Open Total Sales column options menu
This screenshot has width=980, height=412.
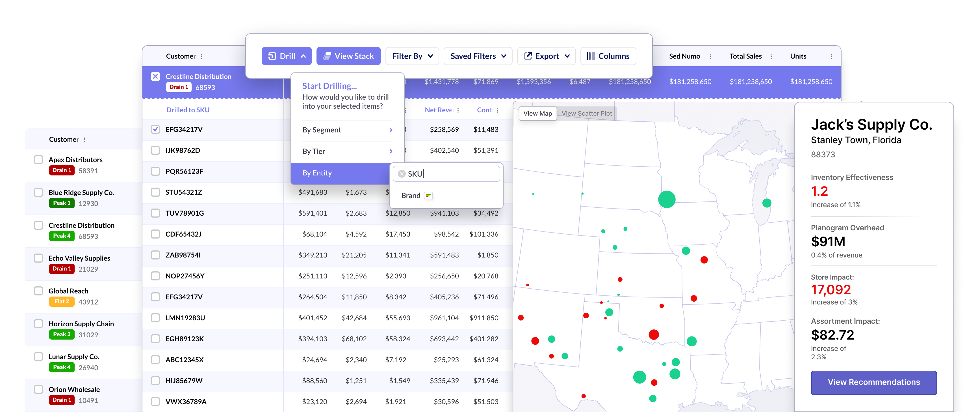tap(771, 56)
